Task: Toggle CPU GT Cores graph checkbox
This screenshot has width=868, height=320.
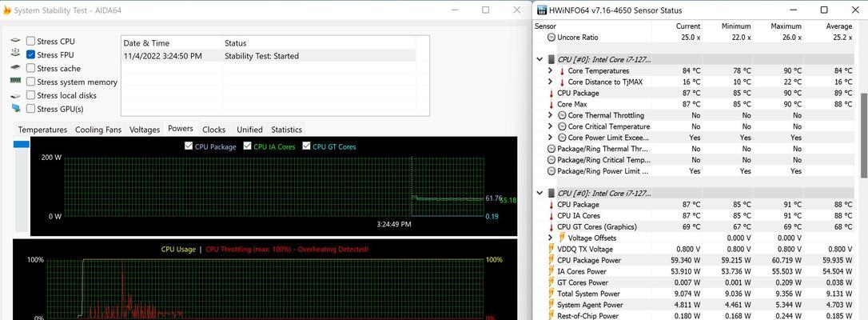Action: pyautogui.click(x=307, y=146)
